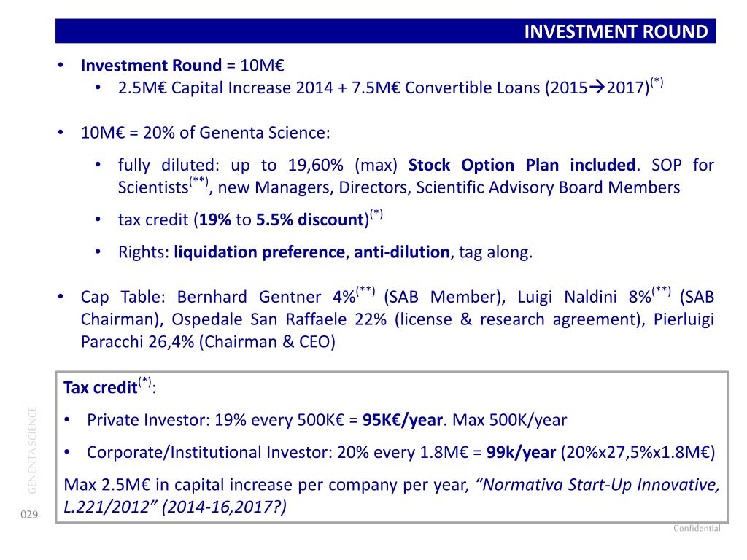747x560 pixels.
Task: Click the 'Confidential' footer label
Action: (x=697, y=528)
